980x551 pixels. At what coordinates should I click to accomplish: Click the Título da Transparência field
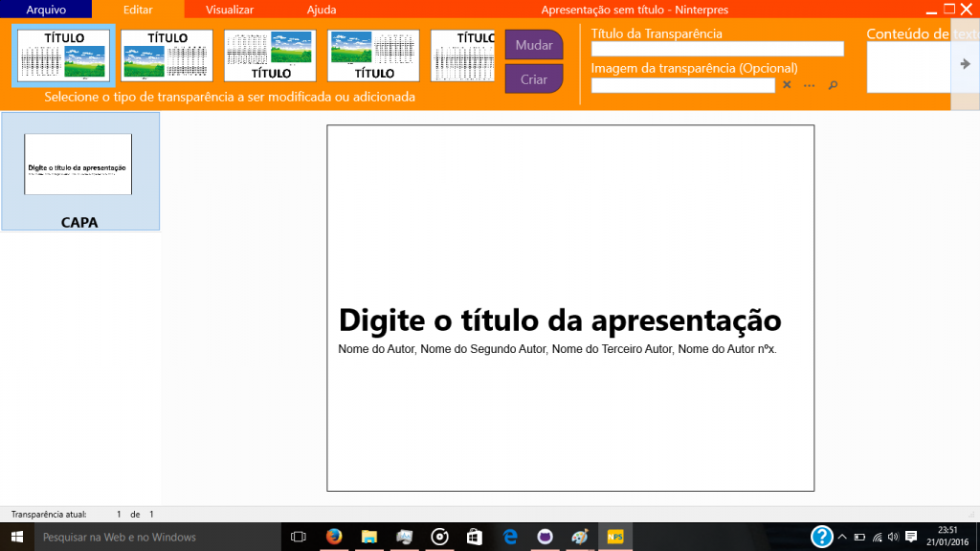(717, 49)
